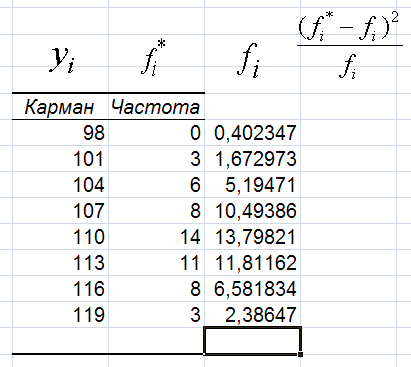The image size is (411, 367).
Task: Click the cell with value 10,49386
Action: click(x=252, y=211)
